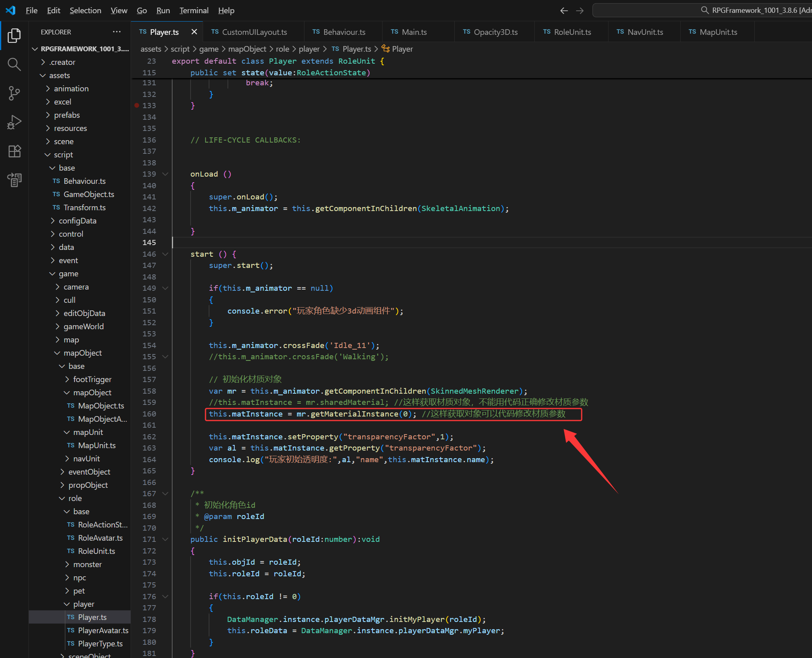Fold the start function at line 146
This screenshot has height=658, width=812.
[x=165, y=254]
